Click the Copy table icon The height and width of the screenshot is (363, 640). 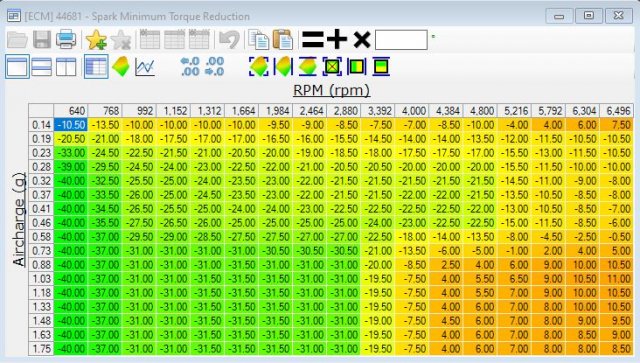pos(259,40)
